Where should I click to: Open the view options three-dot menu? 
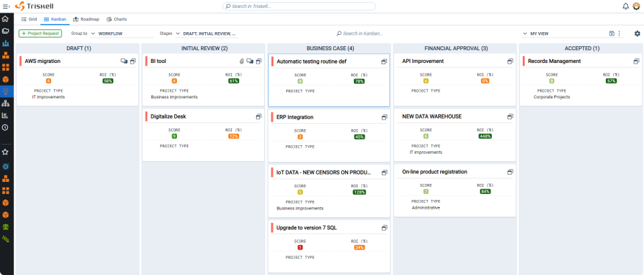click(x=619, y=33)
